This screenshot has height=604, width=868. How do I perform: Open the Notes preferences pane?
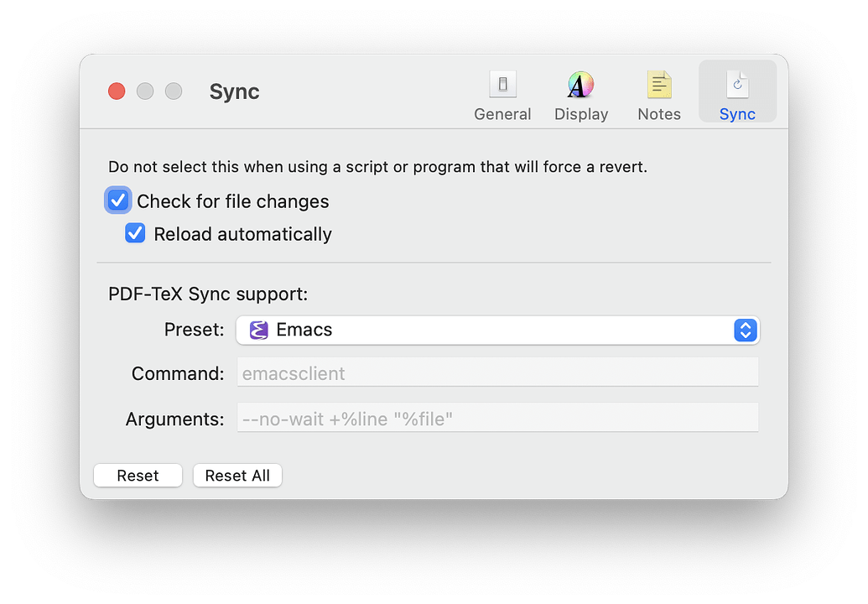click(x=659, y=92)
